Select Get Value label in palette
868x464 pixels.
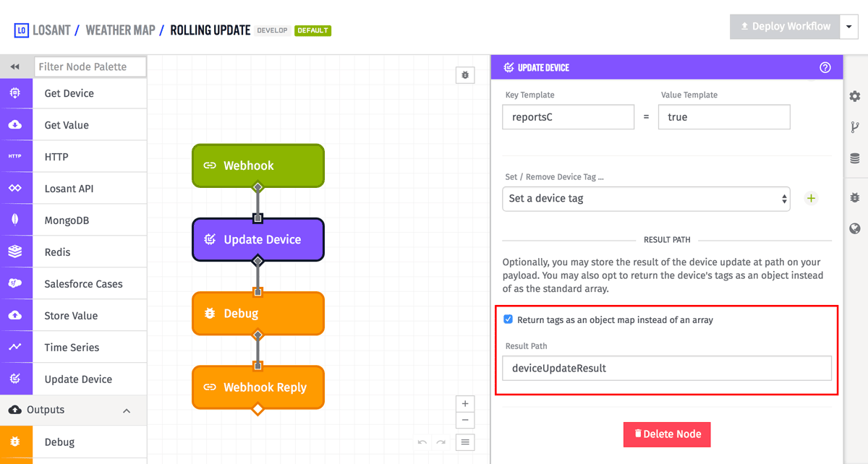[67, 125]
